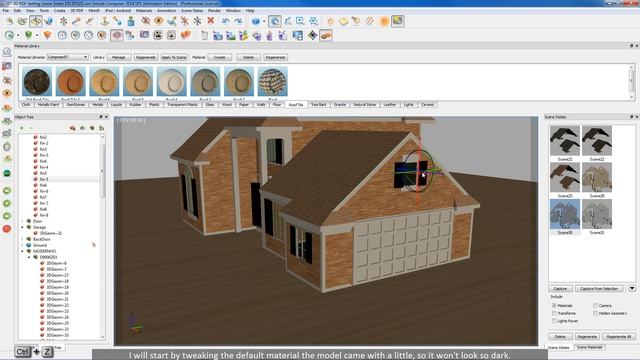Open the Material Libraries combo box
Screen dimensions: 640x360
[x=68, y=57]
